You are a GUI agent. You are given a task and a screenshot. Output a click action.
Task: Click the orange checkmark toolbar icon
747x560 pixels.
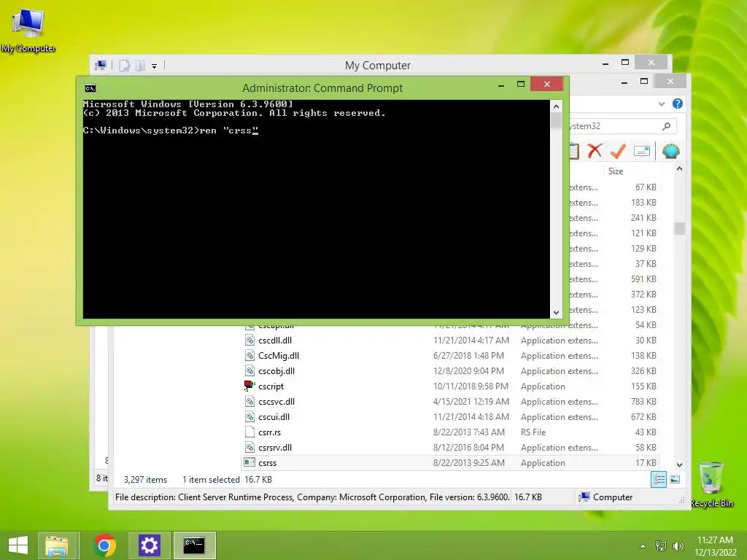click(618, 151)
